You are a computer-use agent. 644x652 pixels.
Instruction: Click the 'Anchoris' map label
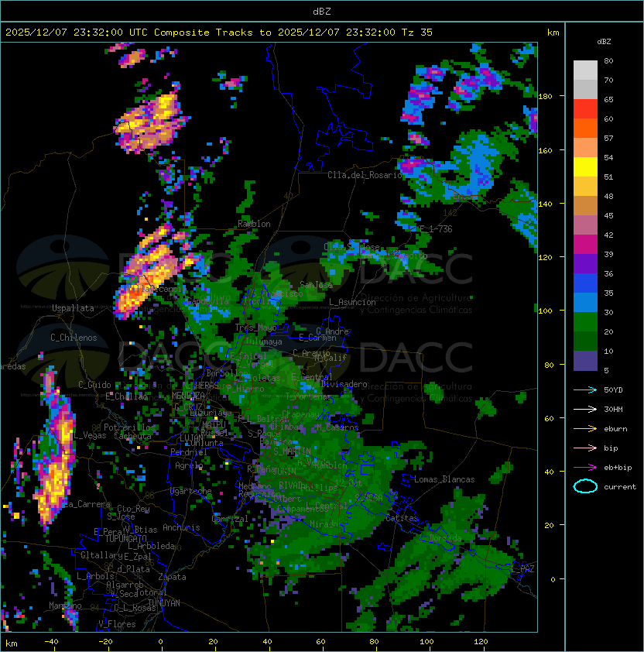181,527
